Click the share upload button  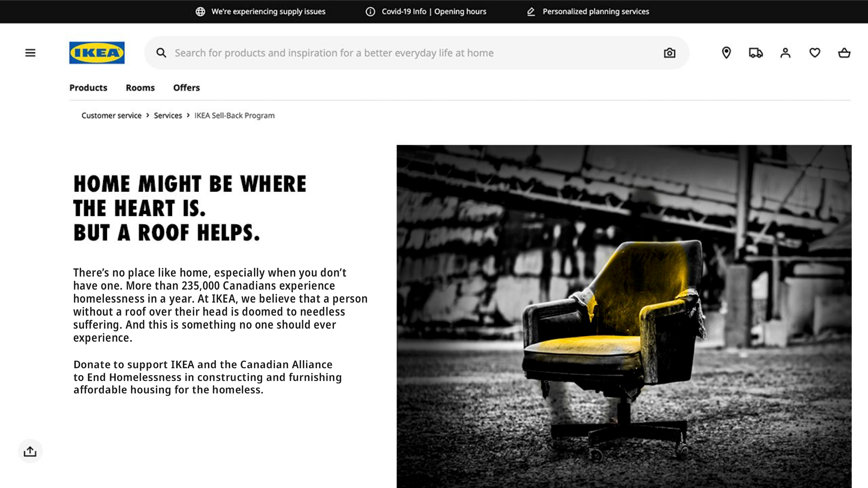(x=30, y=451)
